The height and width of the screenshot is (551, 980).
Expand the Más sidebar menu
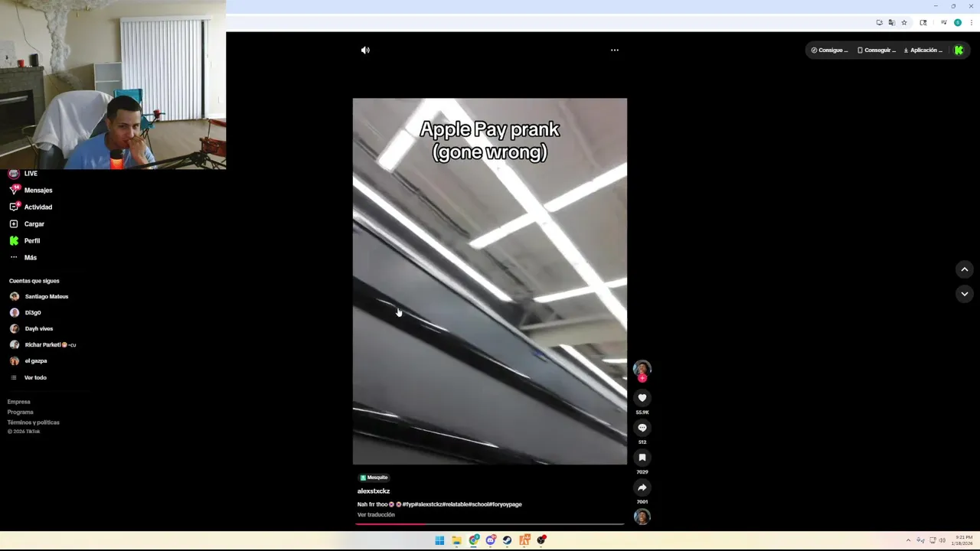click(23, 257)
